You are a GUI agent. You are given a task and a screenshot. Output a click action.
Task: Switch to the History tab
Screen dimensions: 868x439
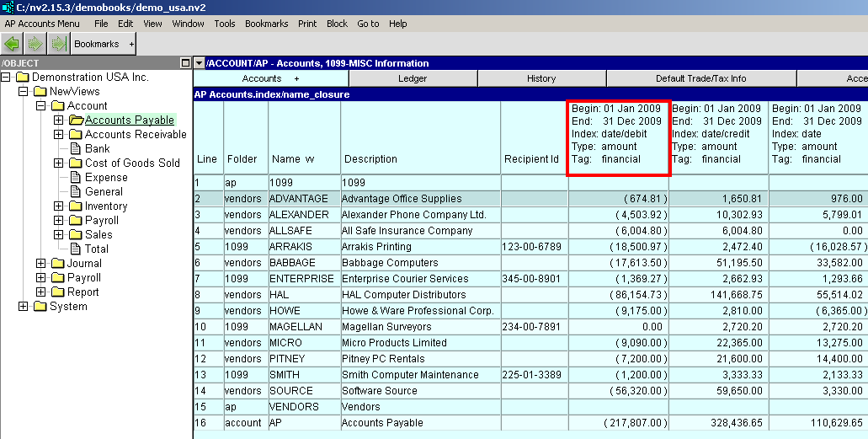click(x=541, y=78)
